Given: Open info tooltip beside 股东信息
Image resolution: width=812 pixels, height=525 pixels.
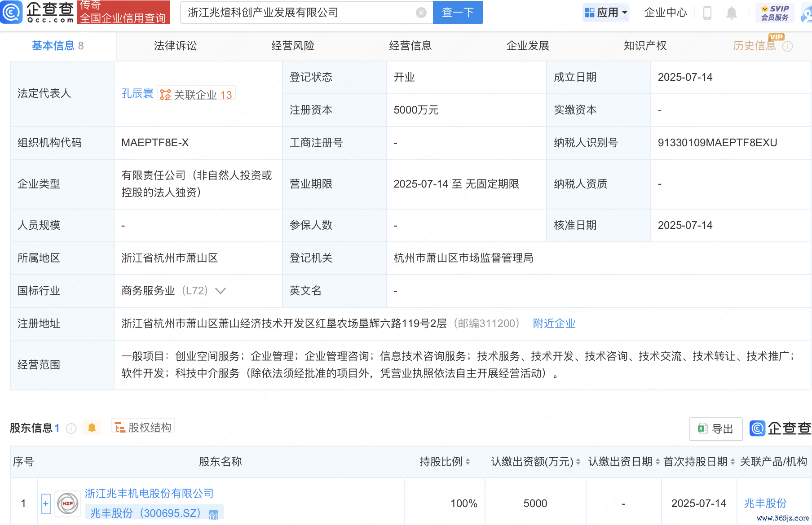Looking at the screenshot, I should click(71, 429).
